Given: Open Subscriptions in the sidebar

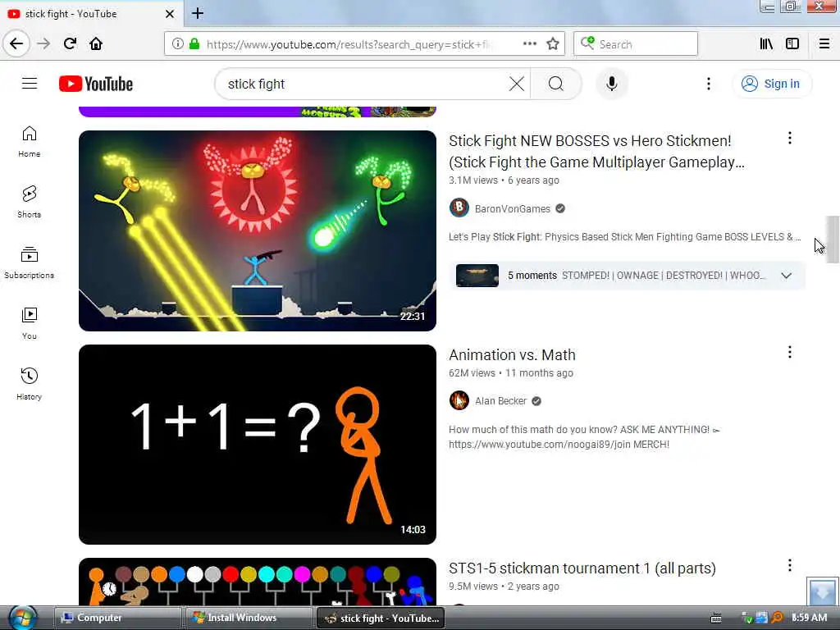Looking at the screenshot, I should 29,263.
